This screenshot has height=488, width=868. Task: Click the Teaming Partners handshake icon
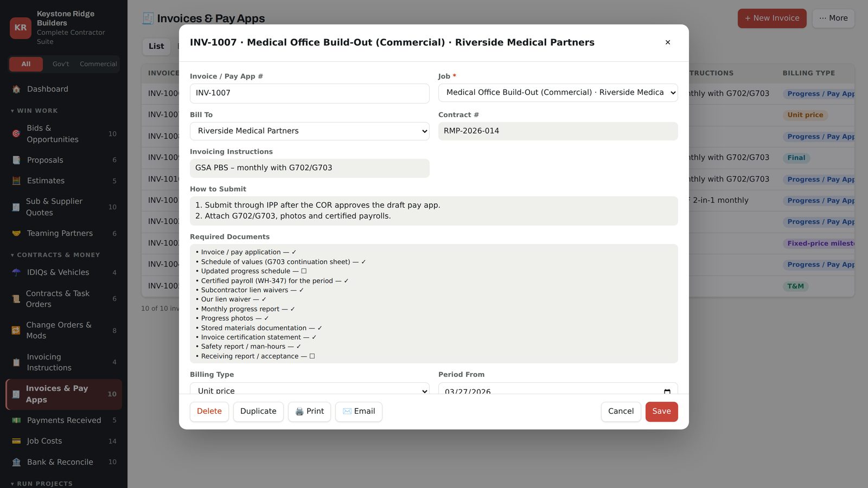coord(16,233)
